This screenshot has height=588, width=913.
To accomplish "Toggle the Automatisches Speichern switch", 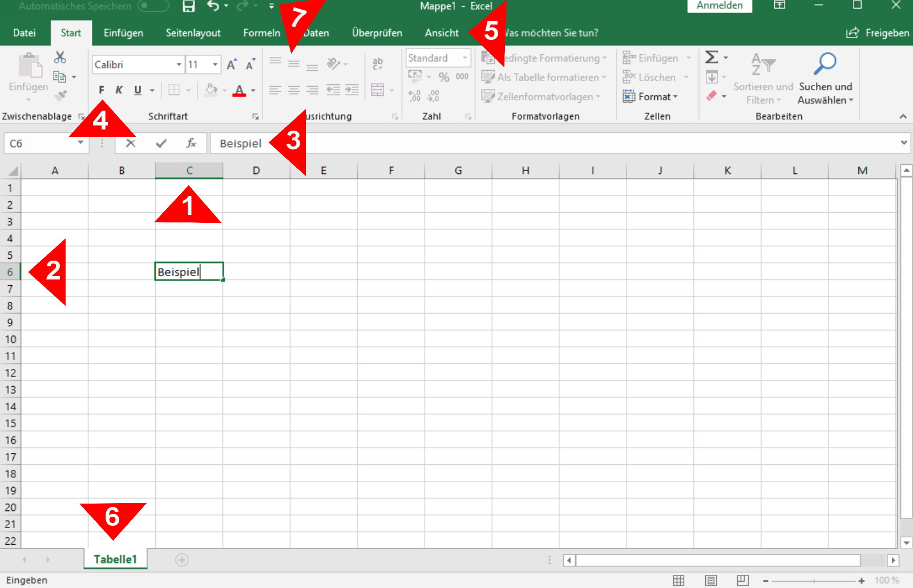I will pos(153,6).
